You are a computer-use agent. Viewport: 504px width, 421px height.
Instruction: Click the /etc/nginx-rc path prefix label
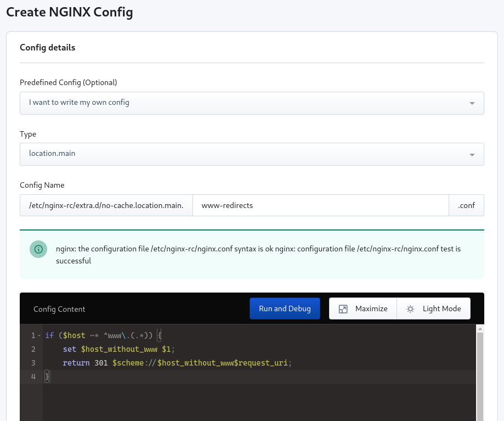point(106,205)
